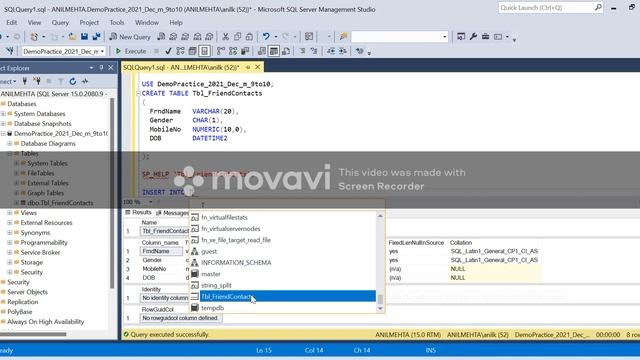Click the Save file icon

coord(84,37)
